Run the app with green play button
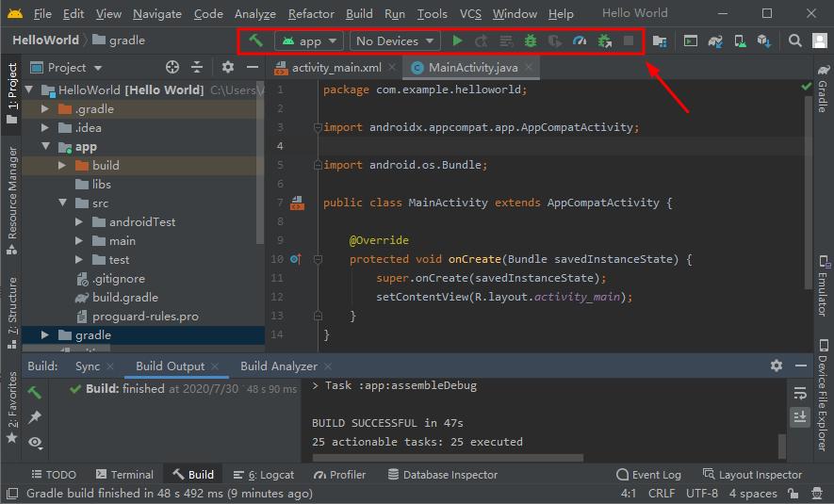 pyautogui.click(x=457, y=41)
